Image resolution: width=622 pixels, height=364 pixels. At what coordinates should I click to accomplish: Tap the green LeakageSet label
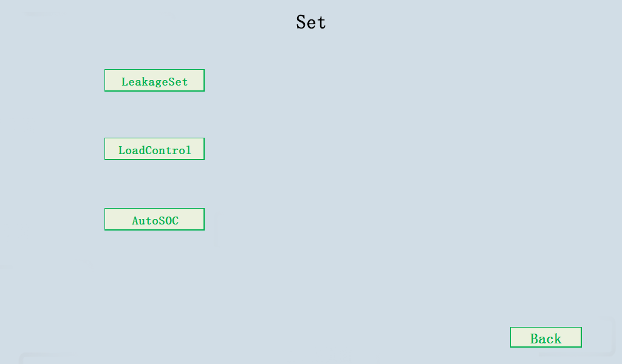pyautogui.click(x=154, y=81)
